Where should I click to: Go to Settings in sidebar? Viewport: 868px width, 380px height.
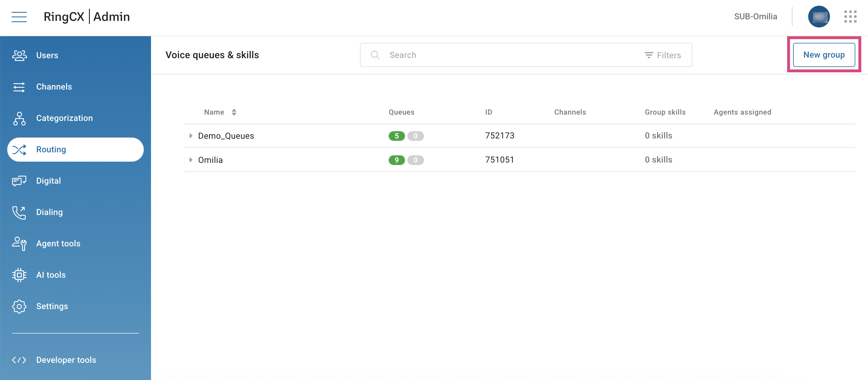(52, 306)
